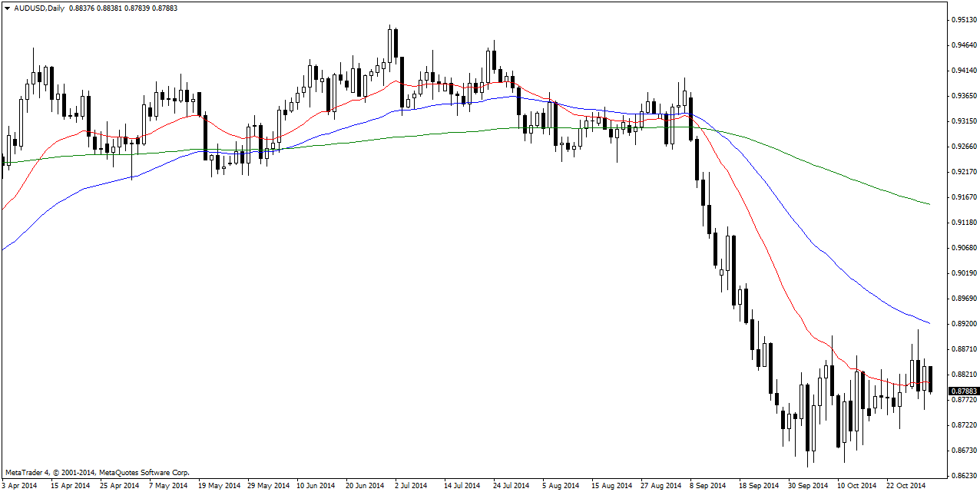980x492 pixels.
Task: Click right end of blue moving average
Action: (929, 322)
